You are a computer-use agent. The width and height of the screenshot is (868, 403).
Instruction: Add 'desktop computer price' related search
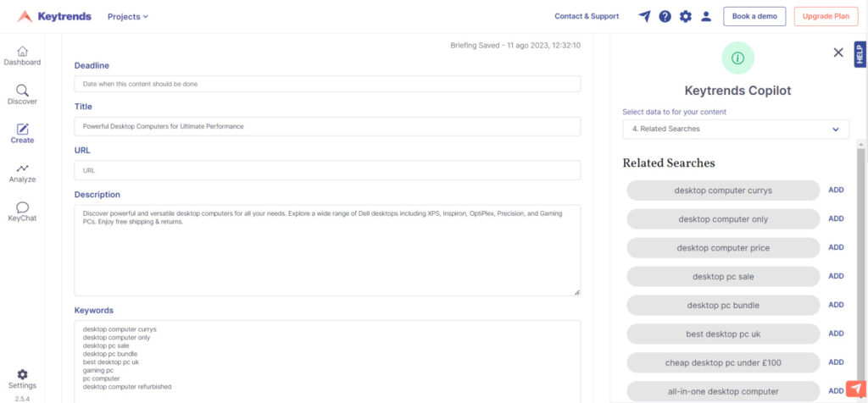836,247
